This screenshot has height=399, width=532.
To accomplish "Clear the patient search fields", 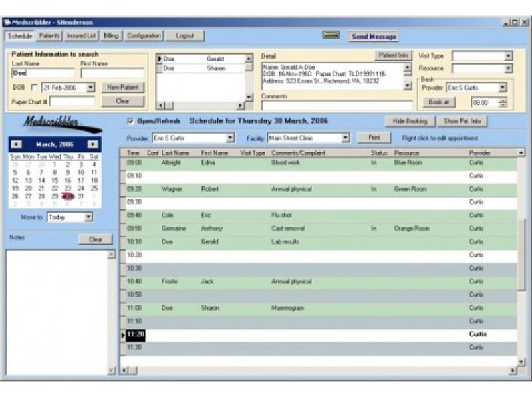I will coord(123,101).
